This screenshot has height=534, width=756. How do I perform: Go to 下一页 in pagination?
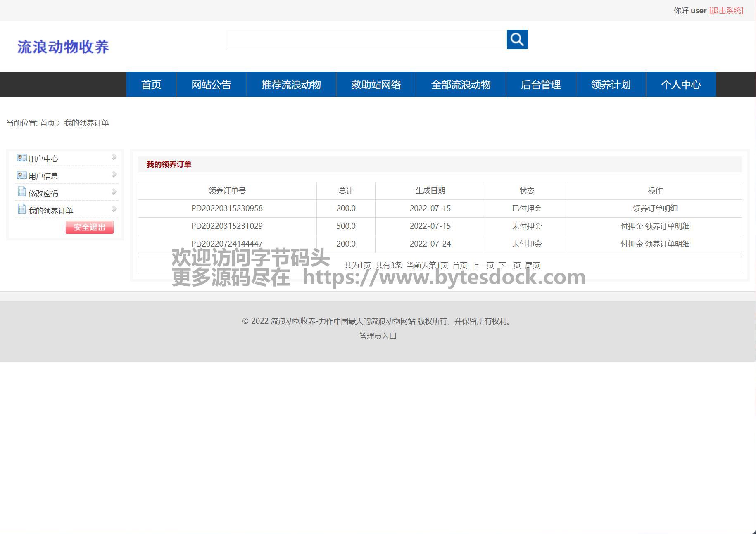pyautogui.click(x=509, y=266)
